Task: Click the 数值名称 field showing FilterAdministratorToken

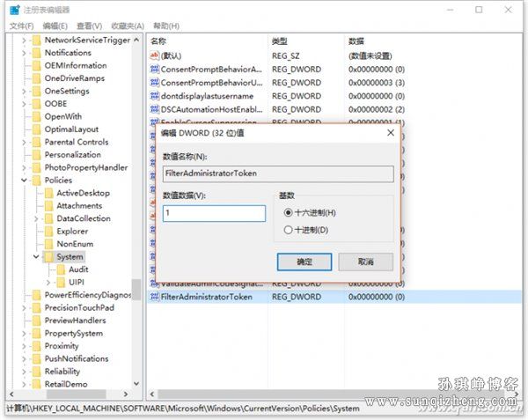Action: click(x=278, y=173)
